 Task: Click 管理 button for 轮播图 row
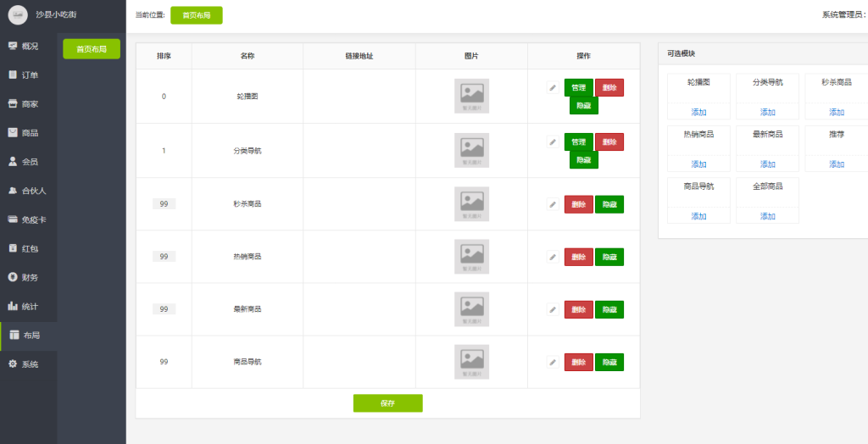point(578,87)
